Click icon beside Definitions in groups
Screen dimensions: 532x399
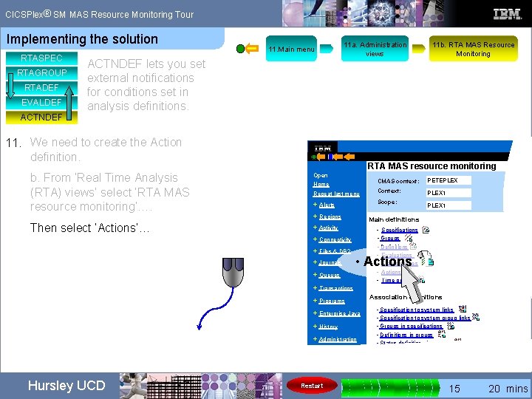click(x=441, y=334)
